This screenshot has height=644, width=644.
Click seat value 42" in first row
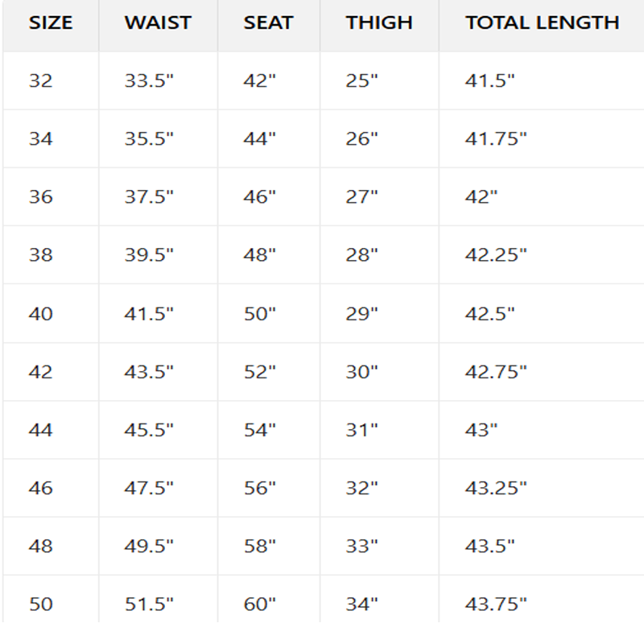259,80
